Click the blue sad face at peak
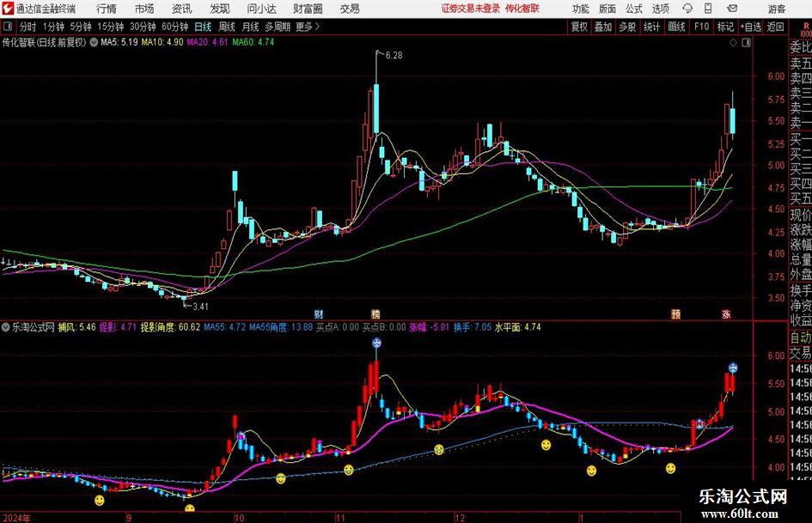Screen dimensions: 812x523 376,343
